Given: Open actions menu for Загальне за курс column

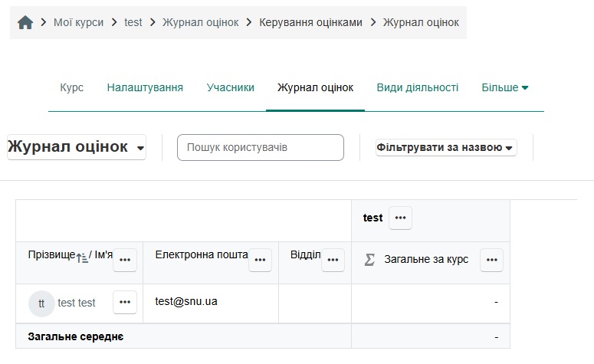Looking at the screenshot, I should 491,260.
